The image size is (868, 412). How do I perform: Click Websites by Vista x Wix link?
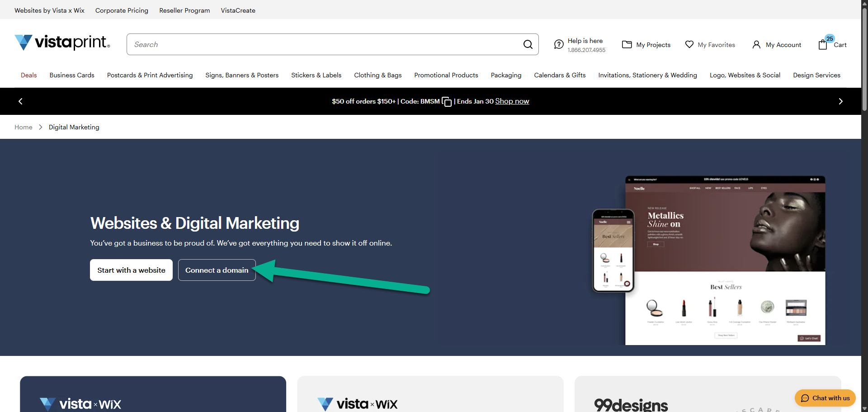pos(49,10)
